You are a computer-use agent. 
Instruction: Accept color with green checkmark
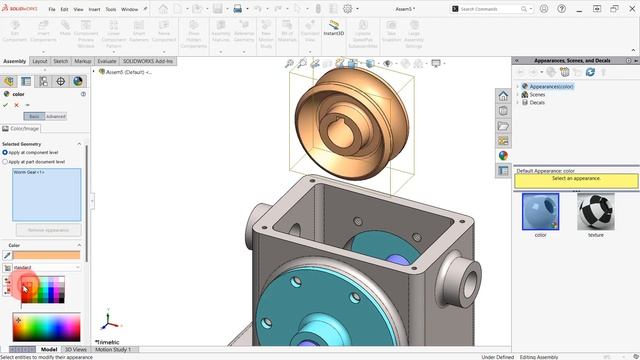click(x=5, y=105)
